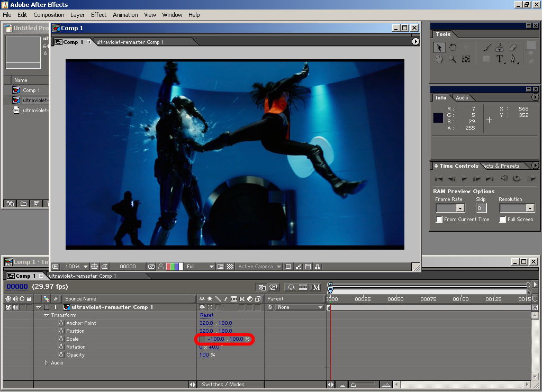The width and height of the screenshot is (542, 392).
Task: Open the Frame Rate dropdown
Action: (450, 208)
